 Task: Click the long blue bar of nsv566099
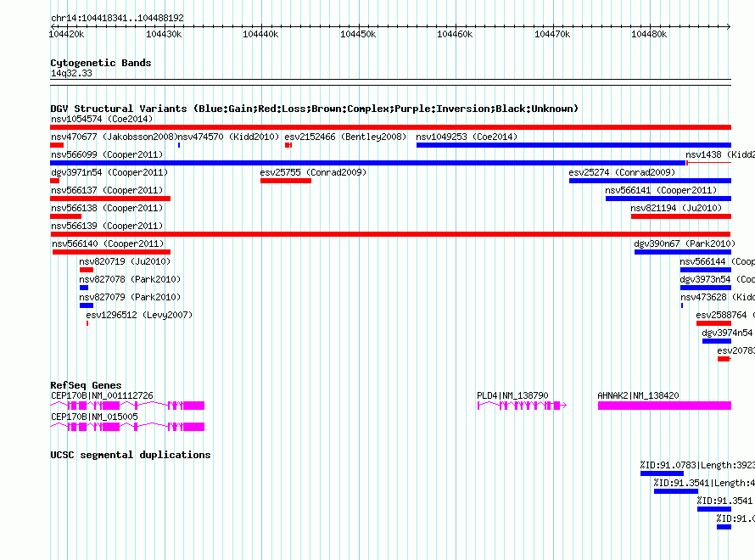point(368,163)
